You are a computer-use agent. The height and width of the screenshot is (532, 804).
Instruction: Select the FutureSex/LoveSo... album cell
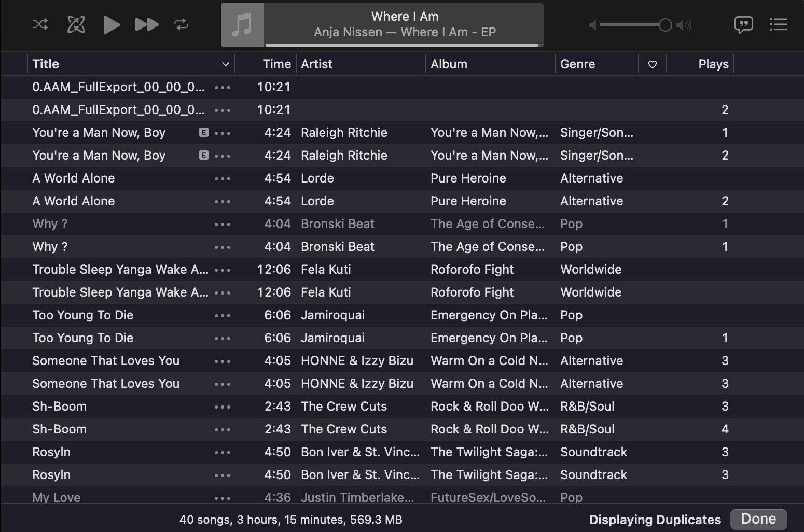click(488, 498)
